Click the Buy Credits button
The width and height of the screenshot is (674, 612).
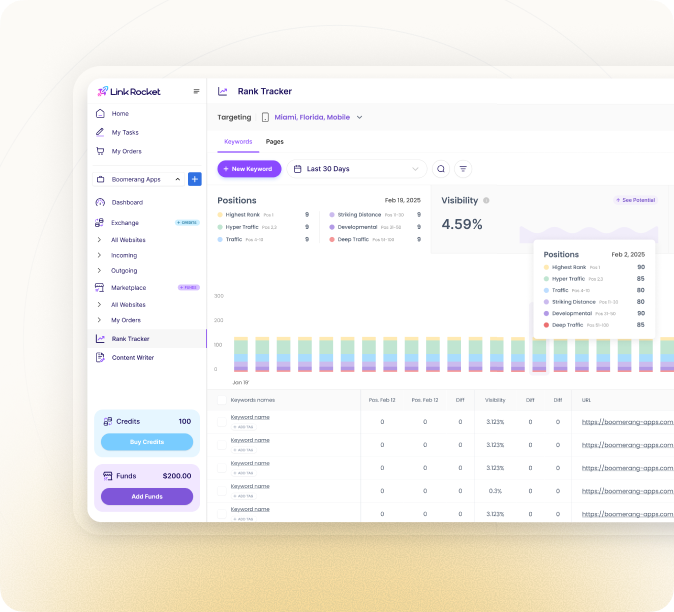click(147, 442)
